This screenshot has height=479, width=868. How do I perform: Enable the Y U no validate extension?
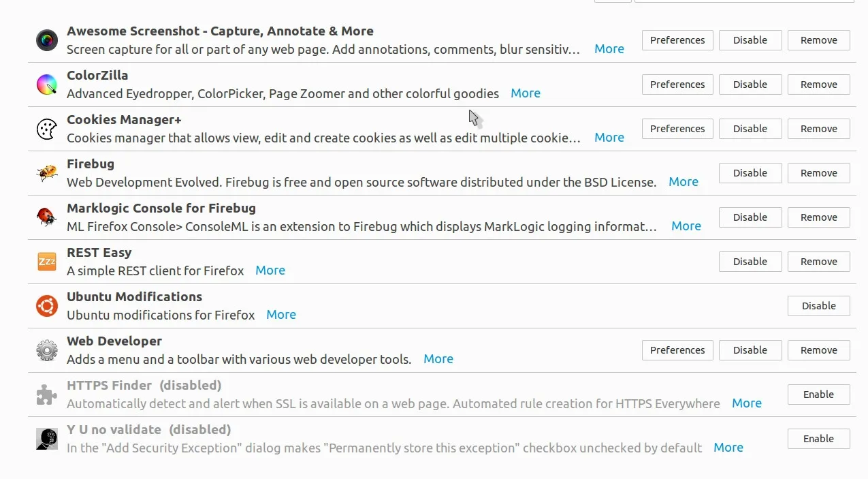coord(818,439)
